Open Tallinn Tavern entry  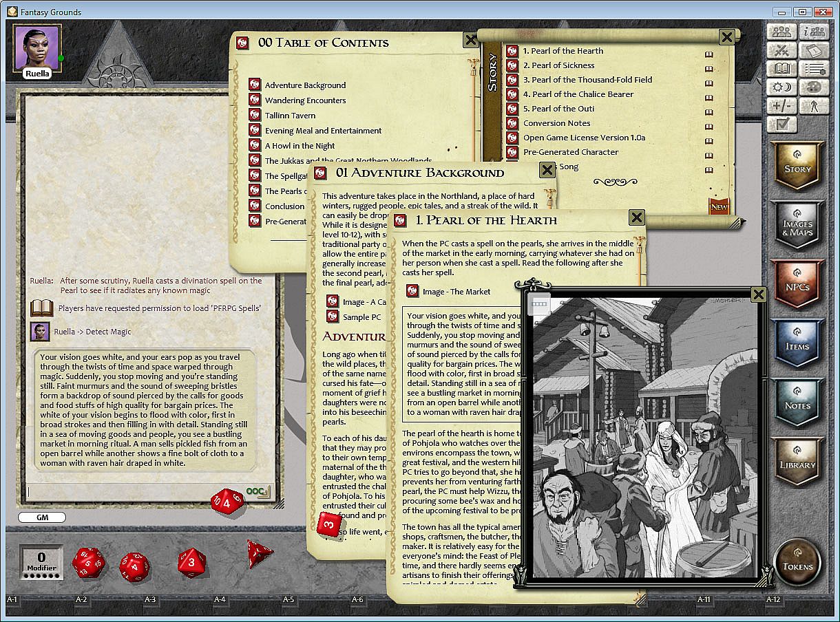[x=290, y=116]
